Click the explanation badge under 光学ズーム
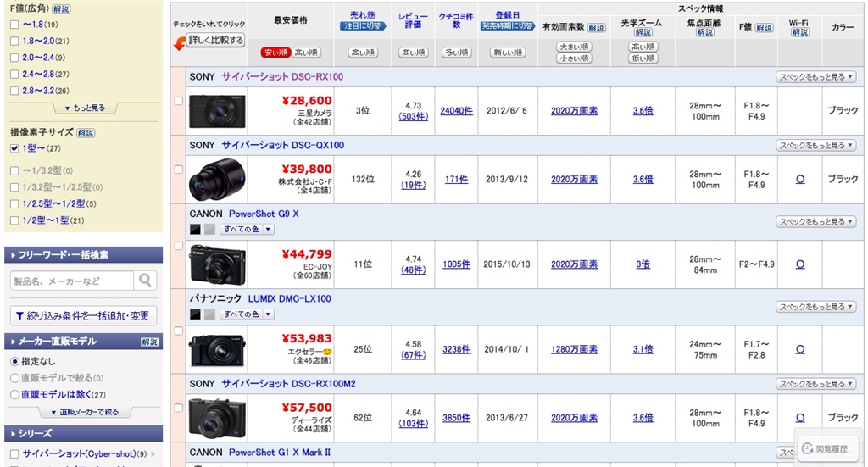Screen dimensions: 868x467 point(643,33)
